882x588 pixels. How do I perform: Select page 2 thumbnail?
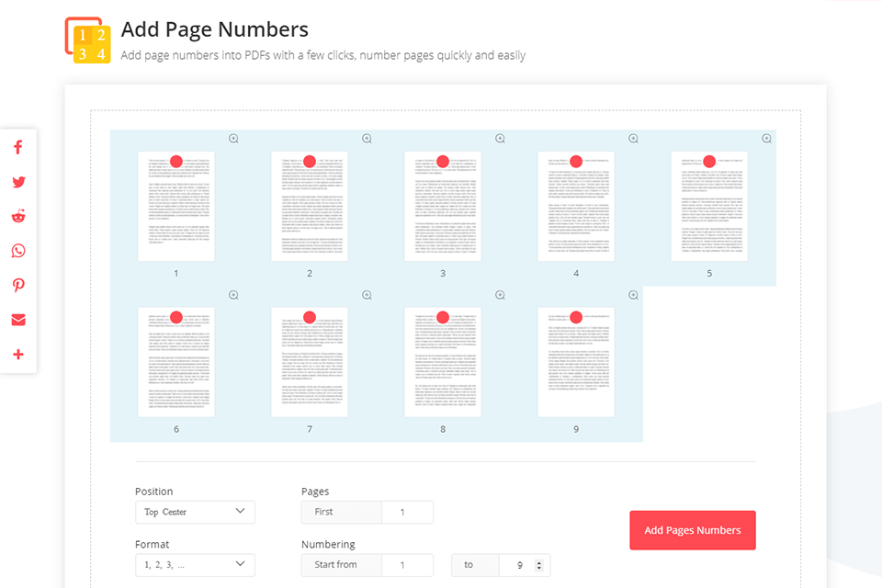[x=310, y=206]
